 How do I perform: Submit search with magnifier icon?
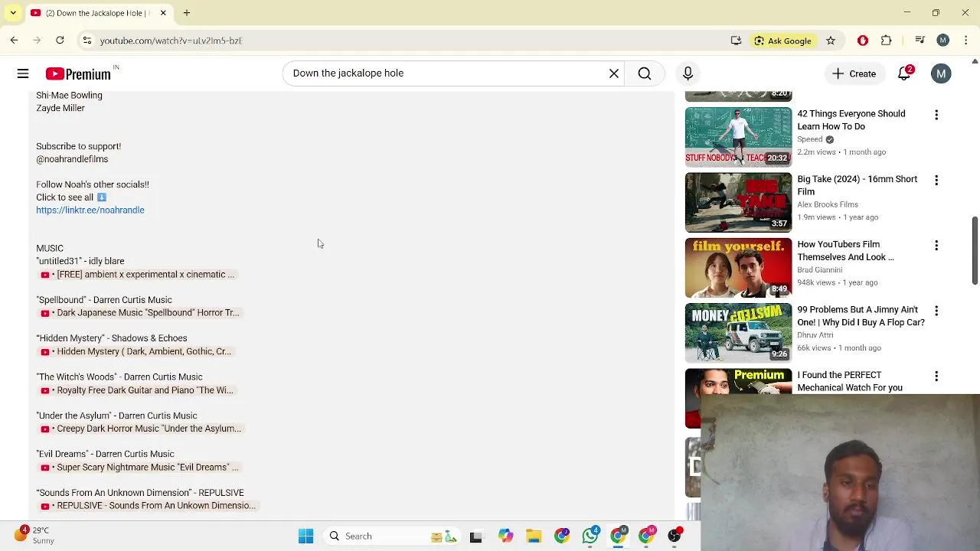pos(645,73)
